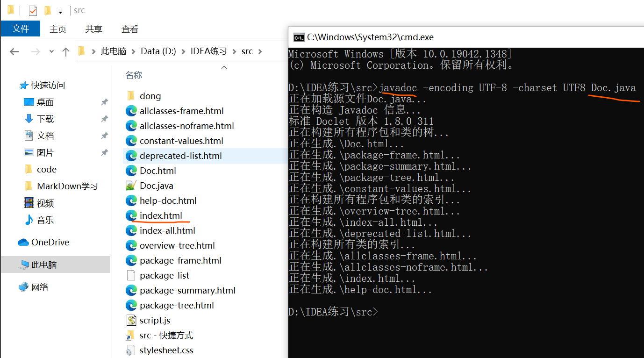Select 快速访问 in the navigation pane
The height and width of the screenshot is (358, 644).
point(48,86)
